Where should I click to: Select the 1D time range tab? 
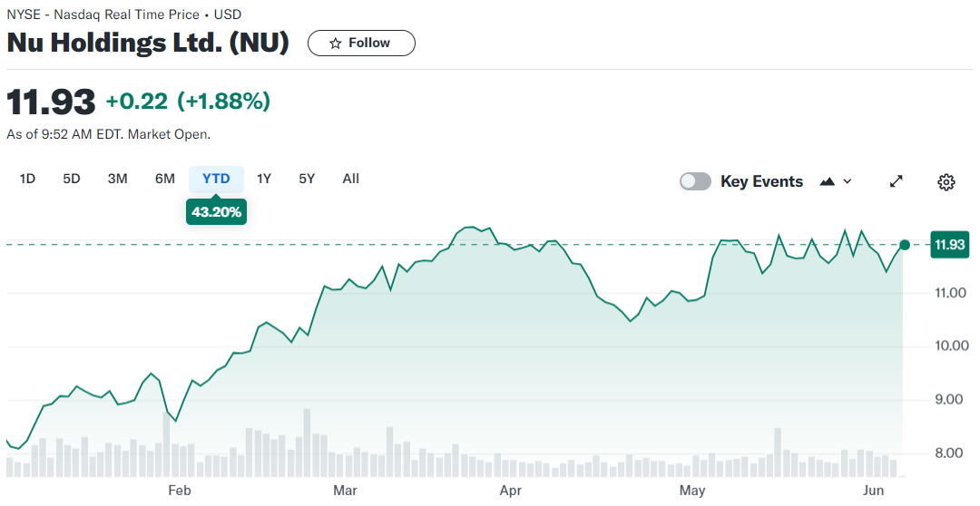point(27,179)
